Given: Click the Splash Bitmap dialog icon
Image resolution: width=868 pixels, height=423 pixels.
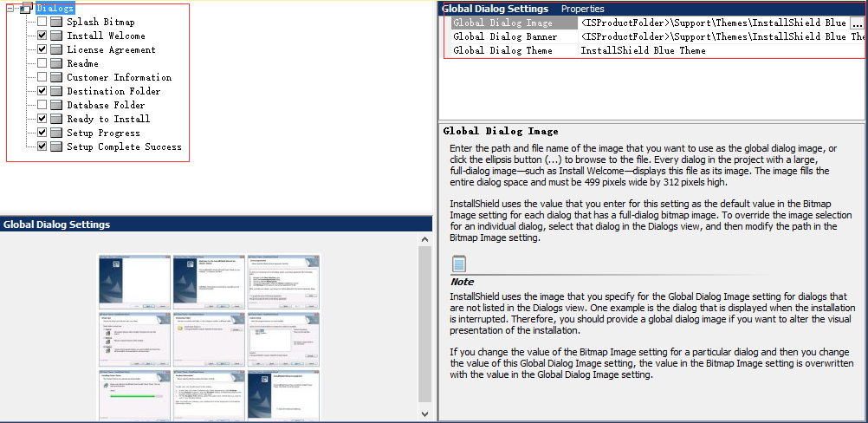Looking at the screenshot, I should point(56,22).
